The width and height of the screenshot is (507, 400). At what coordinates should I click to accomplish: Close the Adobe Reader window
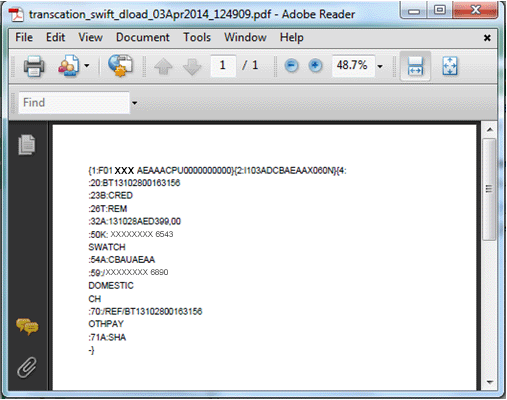click(475, 10)
